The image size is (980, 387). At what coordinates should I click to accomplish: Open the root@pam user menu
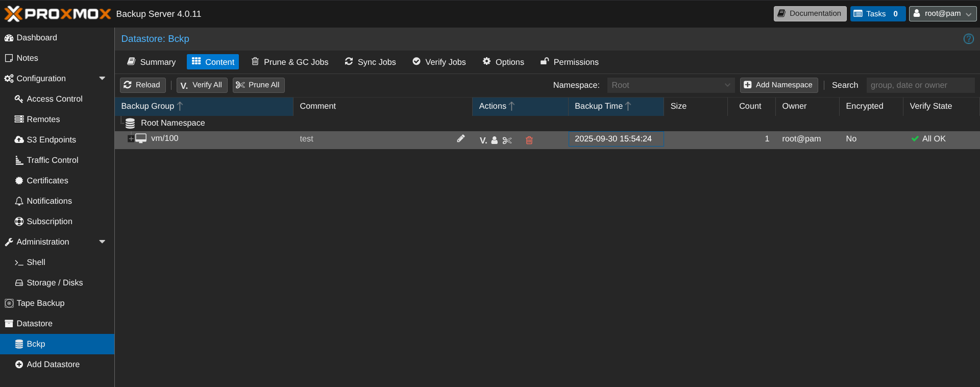942,14
